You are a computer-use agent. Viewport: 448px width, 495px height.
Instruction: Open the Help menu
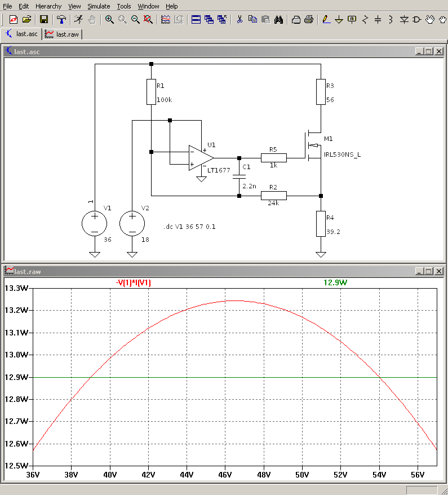point(172,6)
